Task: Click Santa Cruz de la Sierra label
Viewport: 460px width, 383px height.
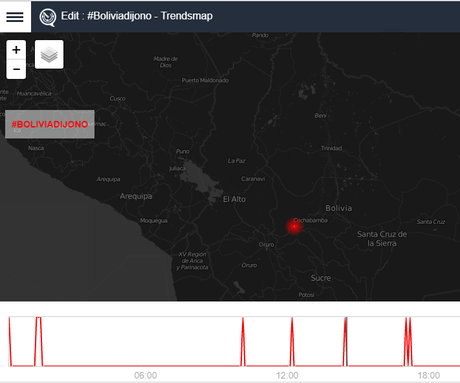Action: (382, 239)
